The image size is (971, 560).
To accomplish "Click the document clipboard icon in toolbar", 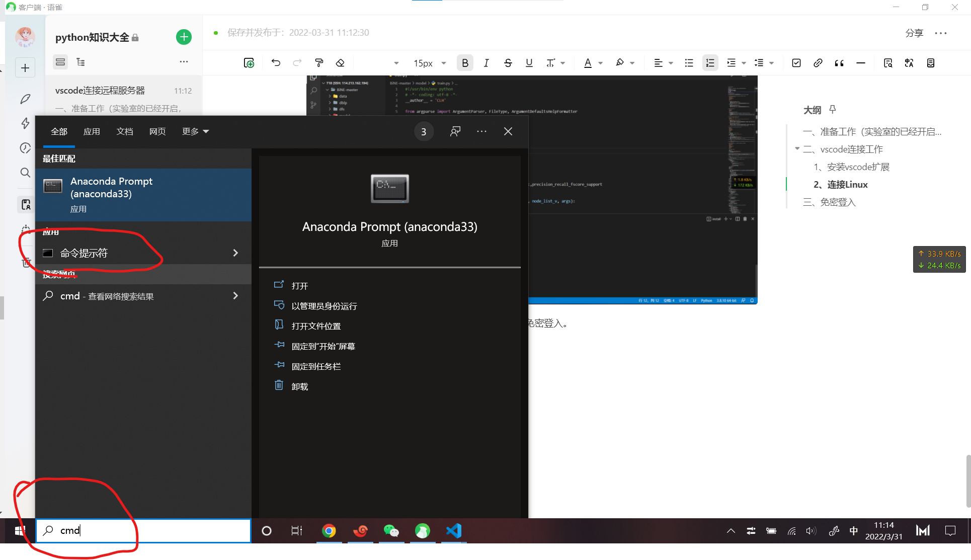I will tap(931, 63).
